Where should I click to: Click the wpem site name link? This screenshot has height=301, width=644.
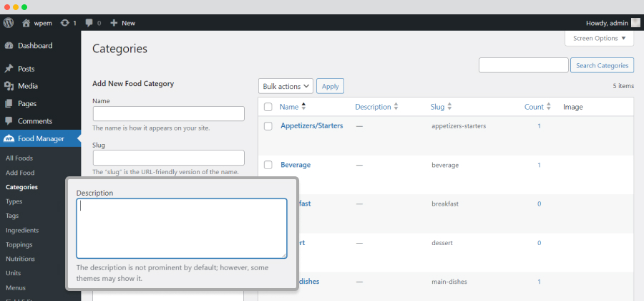pyautogui.click(x=43, y=23)
